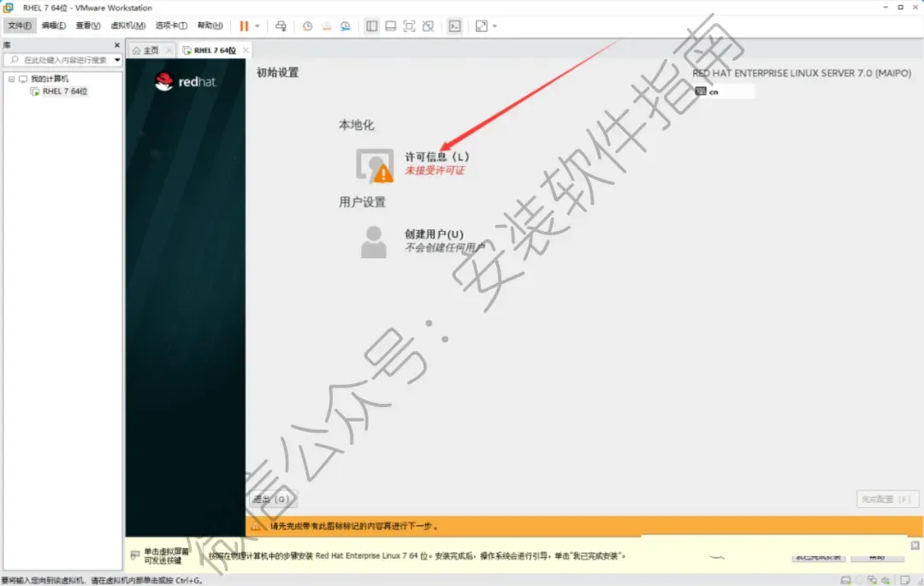Close the library panel with X
924x586 pixels.
(x=116, y=44)
